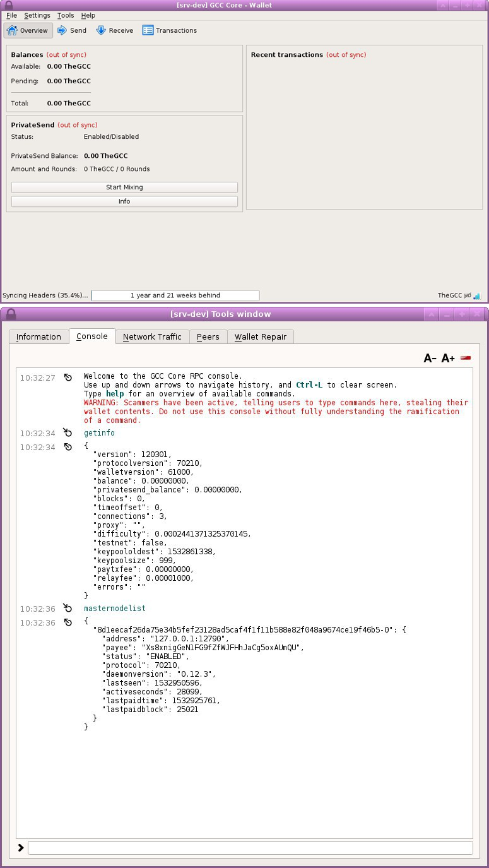Open the File menu

click(11, 15)
